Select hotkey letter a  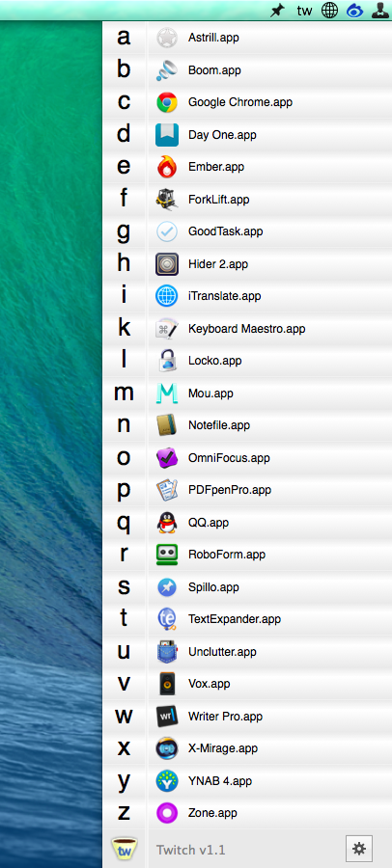(x=124, y=37)
